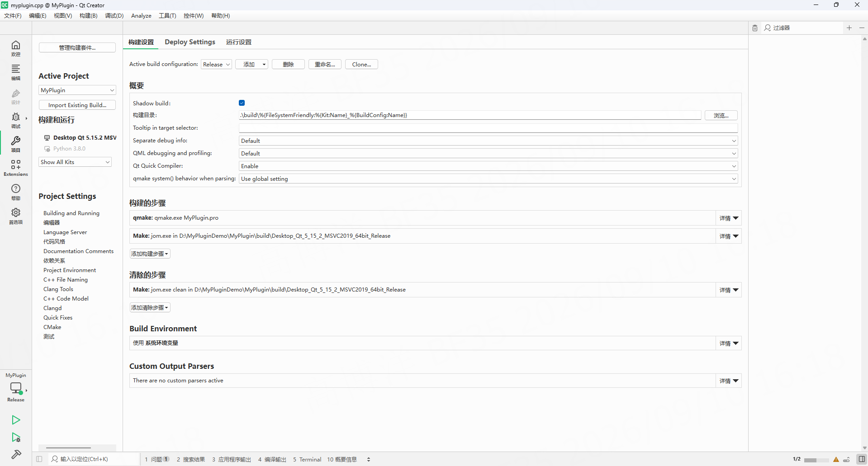The width and height of the screenshot is (868, 466).
Task: Open the Help (帮助) mode icon
Action: pos(16,192)
